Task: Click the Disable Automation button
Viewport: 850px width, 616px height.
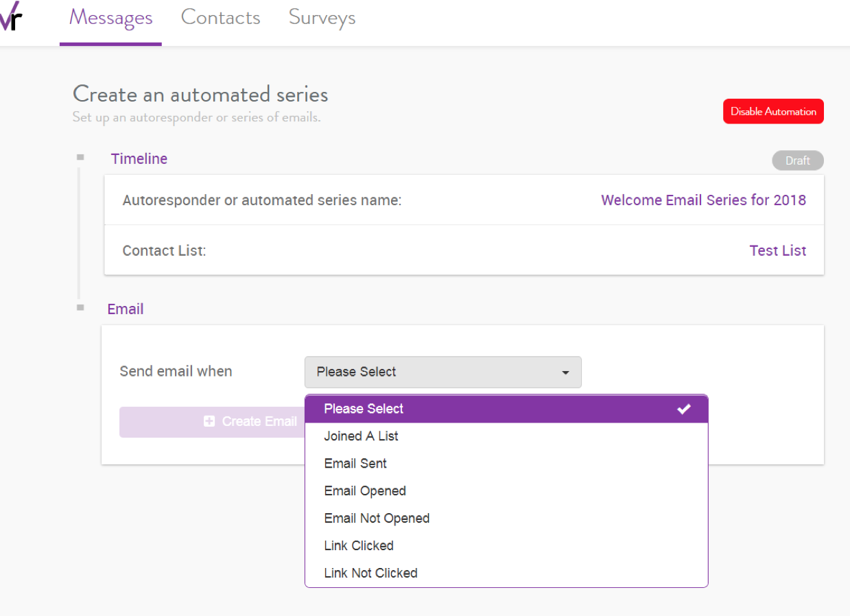Action: tap(773, 110)
